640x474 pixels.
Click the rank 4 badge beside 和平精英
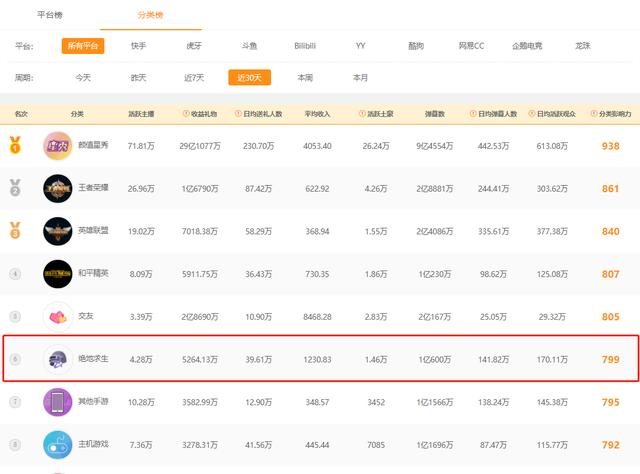point(15,274)
